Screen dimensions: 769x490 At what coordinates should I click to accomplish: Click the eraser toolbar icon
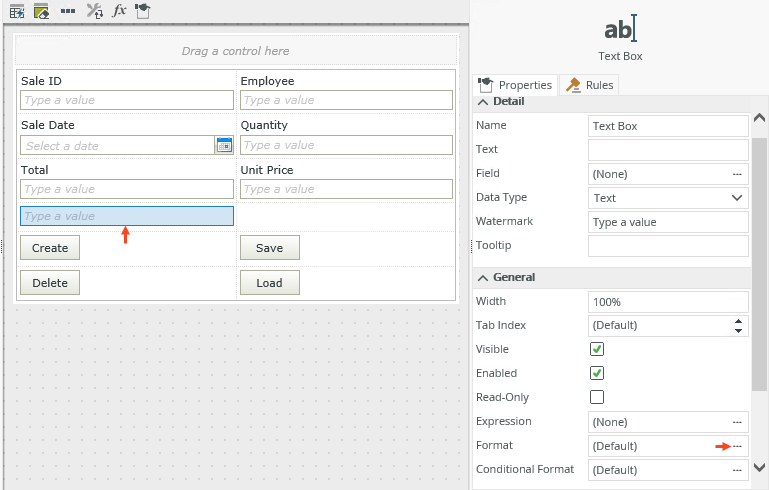(42, 11)
